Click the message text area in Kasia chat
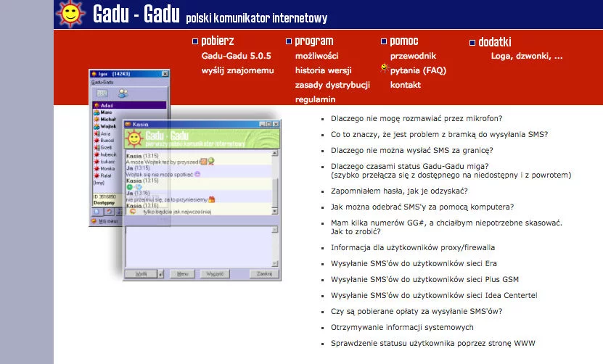603x364 pixels. click(200, 246)
